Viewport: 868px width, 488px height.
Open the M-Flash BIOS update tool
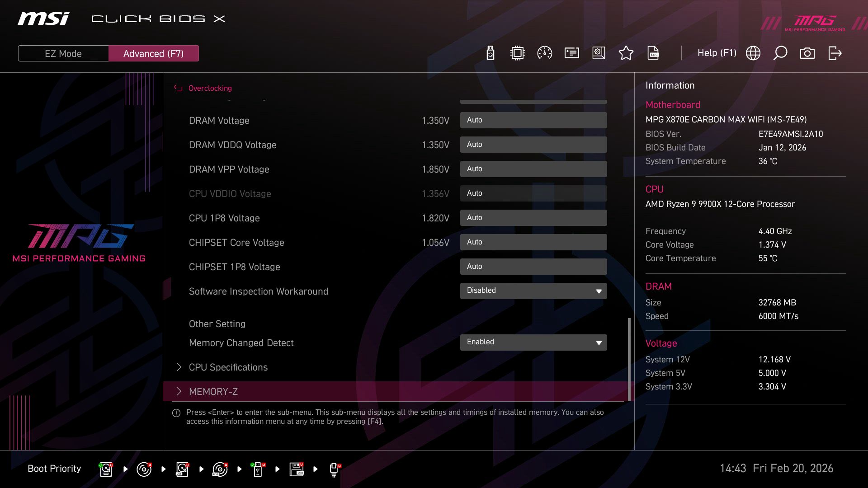coord(490,53)
